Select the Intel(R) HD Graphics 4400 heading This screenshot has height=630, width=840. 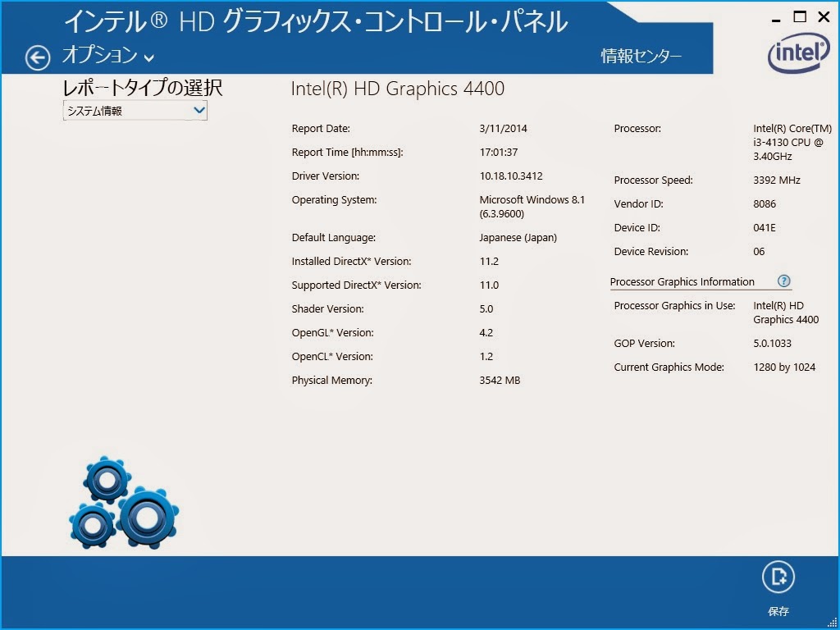click(x=398, y=89)
